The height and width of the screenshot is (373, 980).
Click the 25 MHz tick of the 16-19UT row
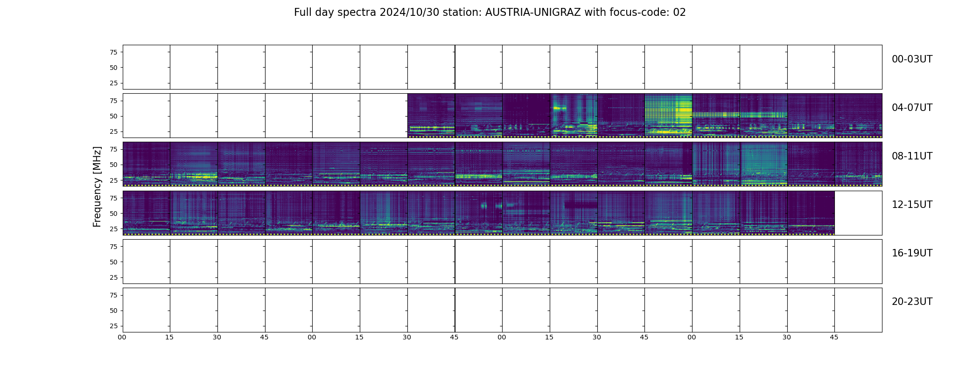point(113,277)
